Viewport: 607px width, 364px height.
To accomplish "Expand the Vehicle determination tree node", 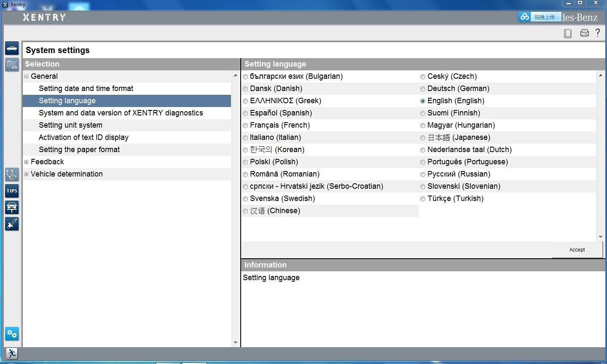I will tap(27, 174).
